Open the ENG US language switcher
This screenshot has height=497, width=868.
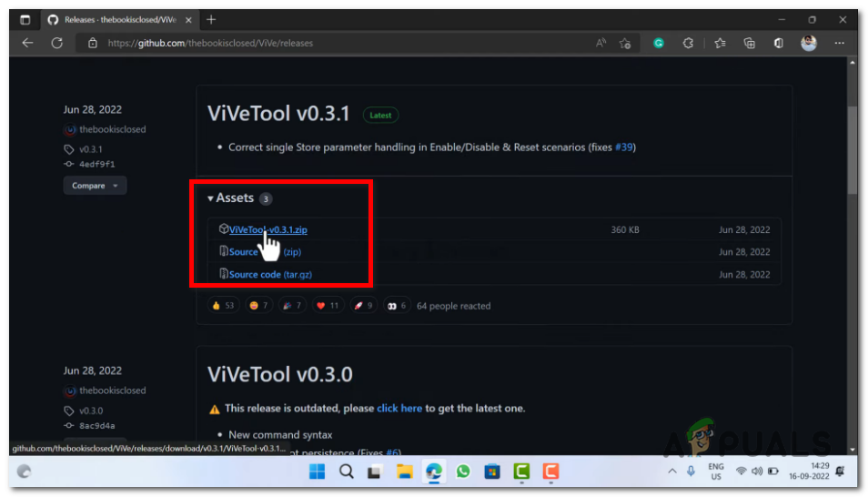pyautogui.click(x=716, y=472)
